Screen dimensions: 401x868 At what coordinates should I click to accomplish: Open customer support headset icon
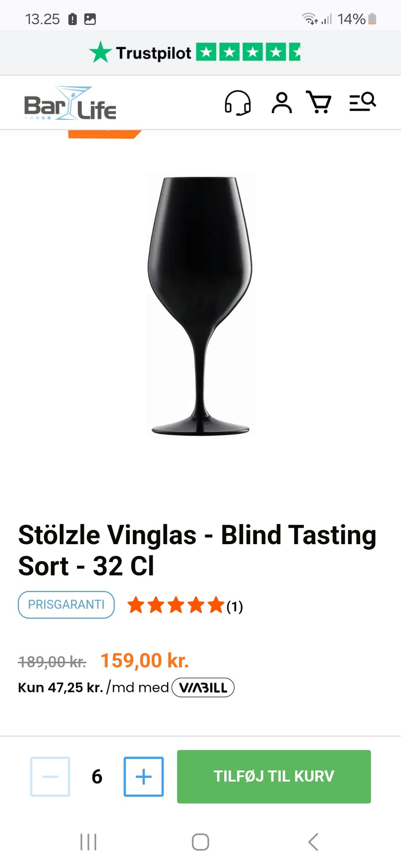238,103
